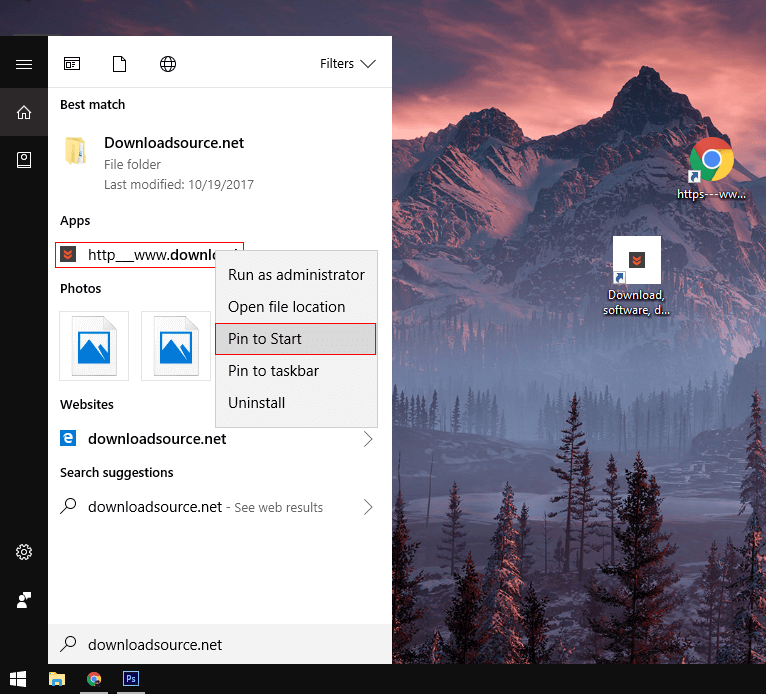Viewport: 766px width, 694px height.
Task: Open the first photo thumbnail
Action: coord(94,346)
